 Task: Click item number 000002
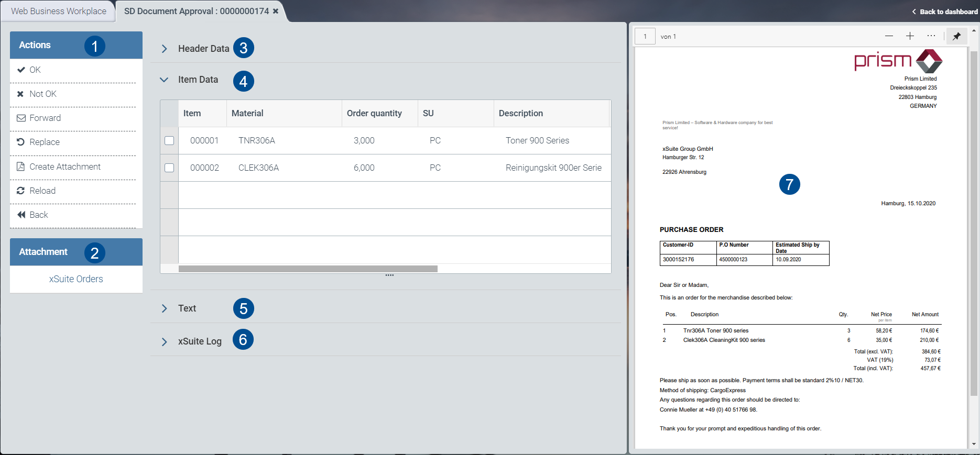(204, 168)
